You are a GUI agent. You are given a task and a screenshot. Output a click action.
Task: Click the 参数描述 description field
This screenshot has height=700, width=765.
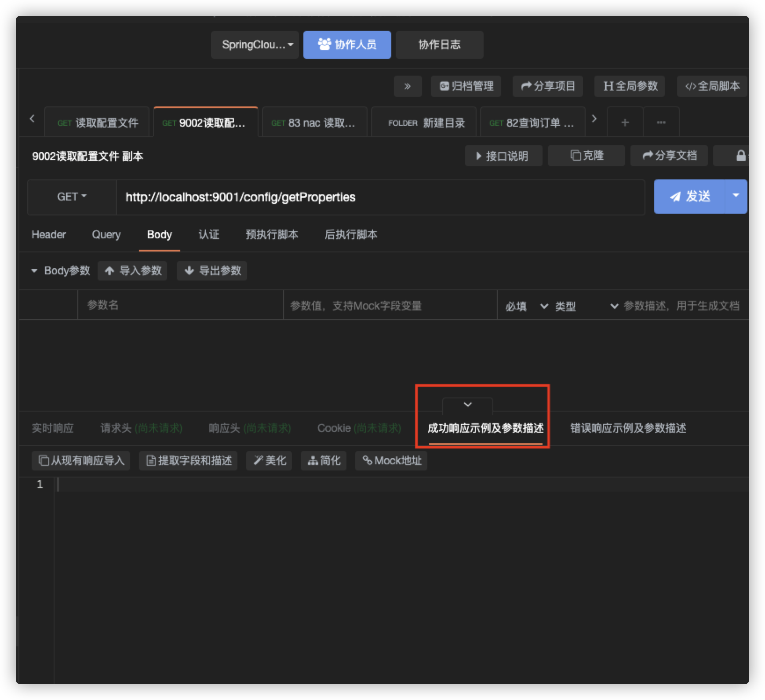tap(685, 306)
